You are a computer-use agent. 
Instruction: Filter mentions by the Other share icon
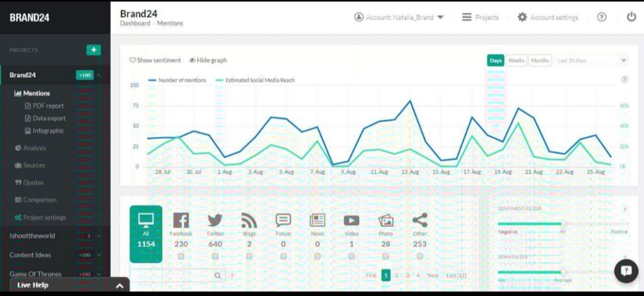click(419, 221)
